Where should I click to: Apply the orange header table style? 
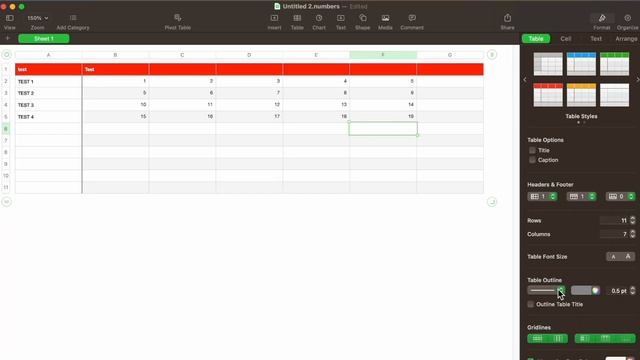[x=581, y=95]
